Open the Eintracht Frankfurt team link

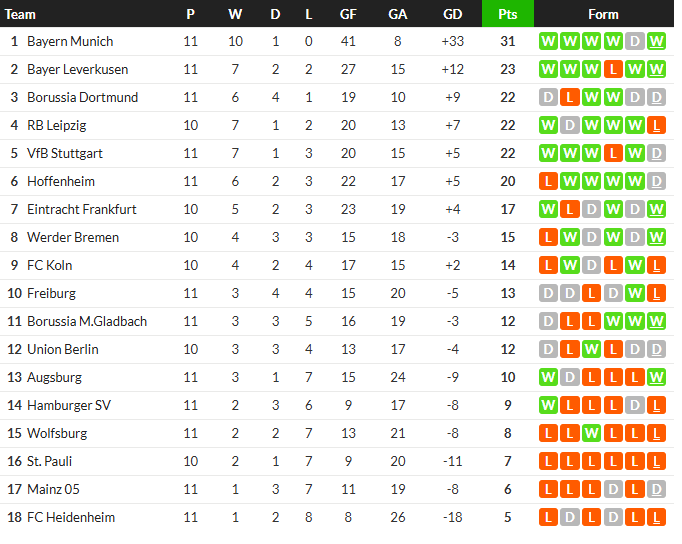point(82,209)
